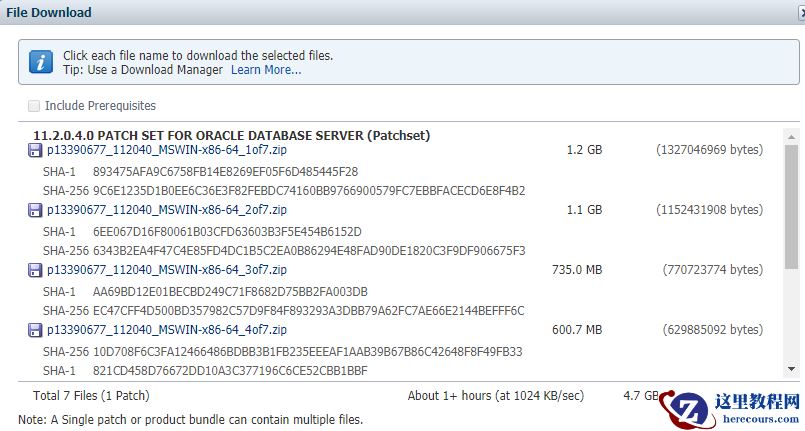Download the 2of7.zip patch file link
The width and height of the screenshot is (805, 431).
[167, 210]
